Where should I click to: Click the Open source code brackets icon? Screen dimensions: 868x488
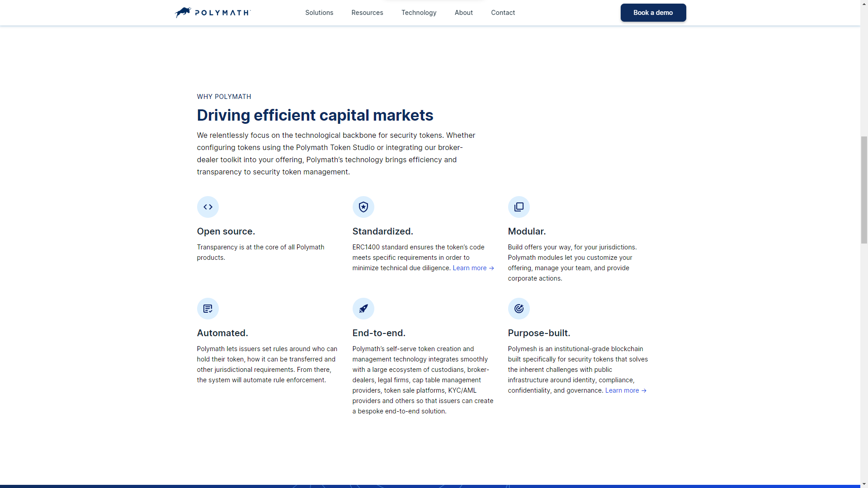coord(208,207)
